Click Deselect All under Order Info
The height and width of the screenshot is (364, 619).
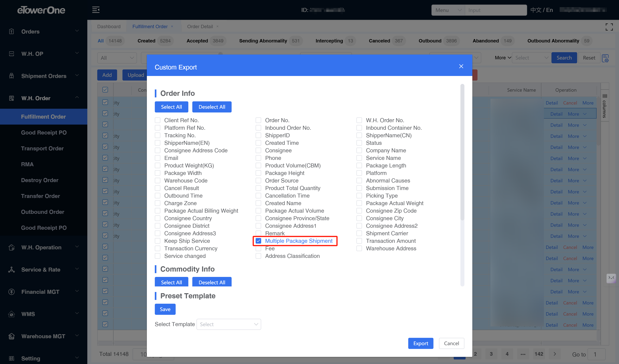(x=212, y=107)
